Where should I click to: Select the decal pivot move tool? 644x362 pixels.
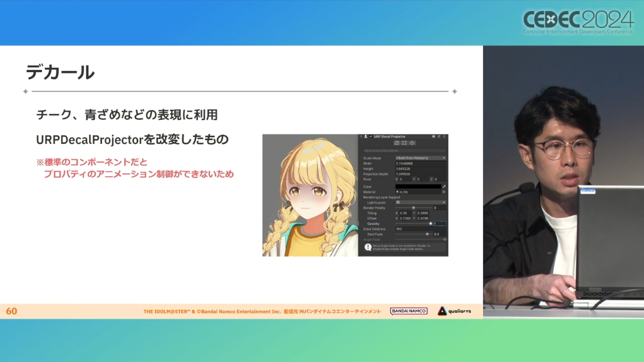click(x=412, y=143)
